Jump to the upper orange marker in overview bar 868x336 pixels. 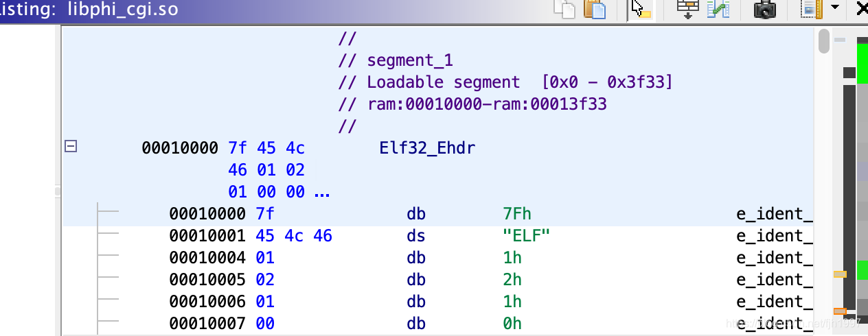pyautogui.click(x=840, y=274)
